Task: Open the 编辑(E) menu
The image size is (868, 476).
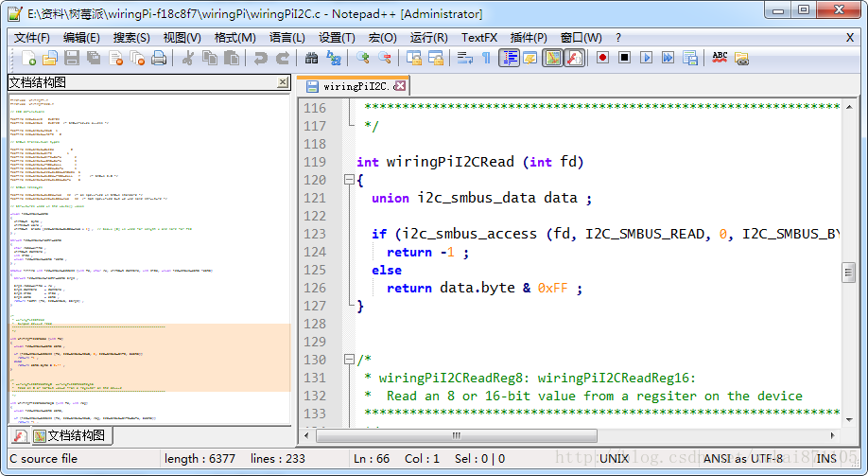Action: pyautogui.click(x=81, y=37)
